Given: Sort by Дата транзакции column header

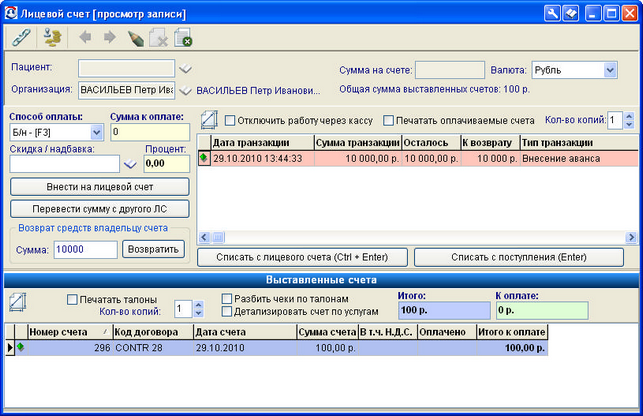Looking at the screenshot, I should (262, 143).
